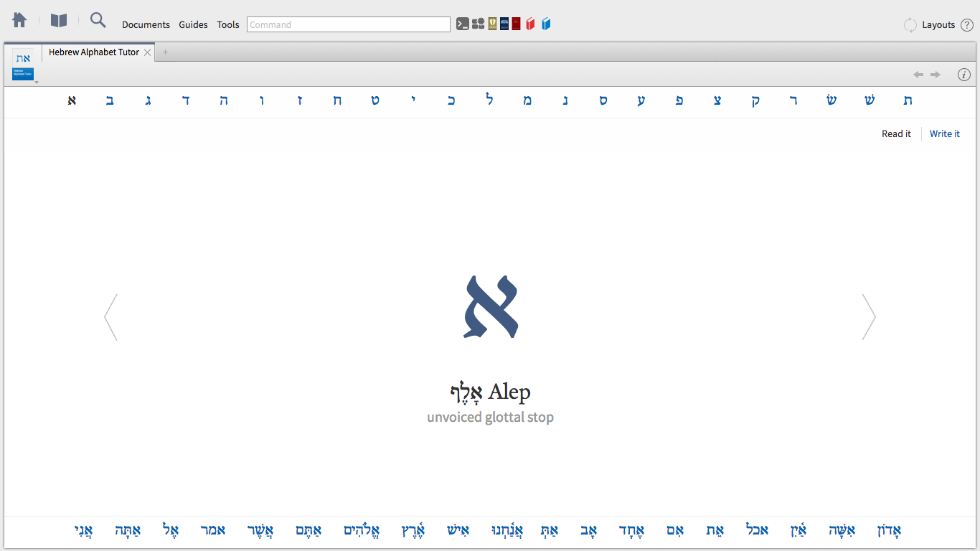Click the Search magnifier icon
This screenshot has width=980, height=551.
(98, 20)
